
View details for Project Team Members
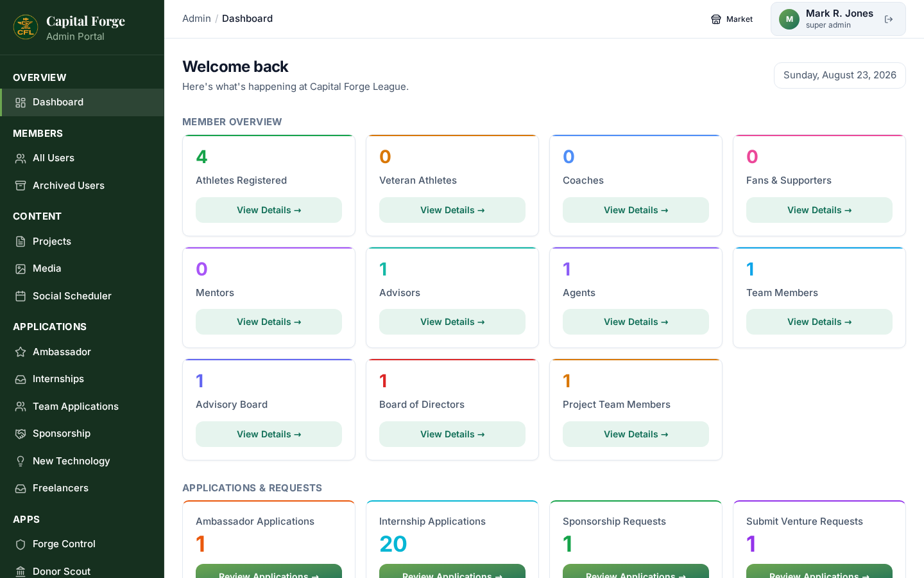pos(636,434)
